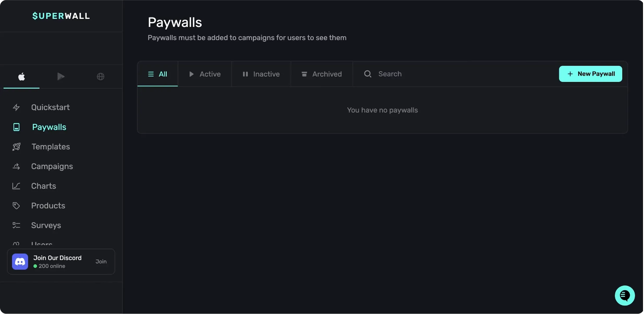Open Campaigns in the sidebar
The image size is (644, 314).
pos(52,166)
